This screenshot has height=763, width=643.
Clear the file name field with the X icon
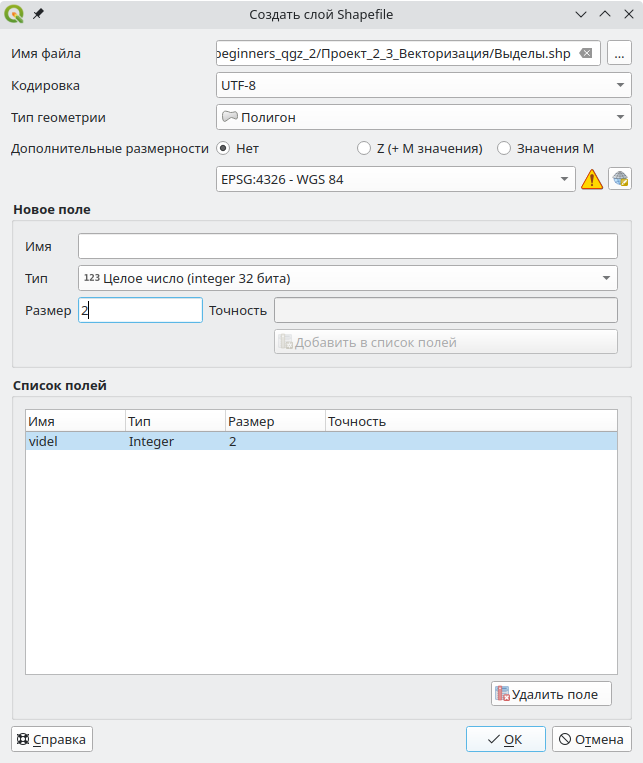[x=586, y=53]
